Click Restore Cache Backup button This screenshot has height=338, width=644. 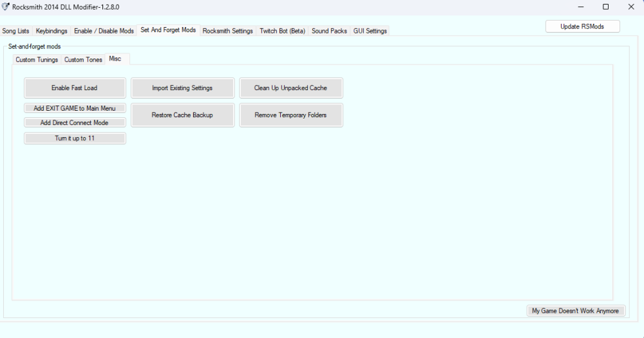[x=182, y=115]
